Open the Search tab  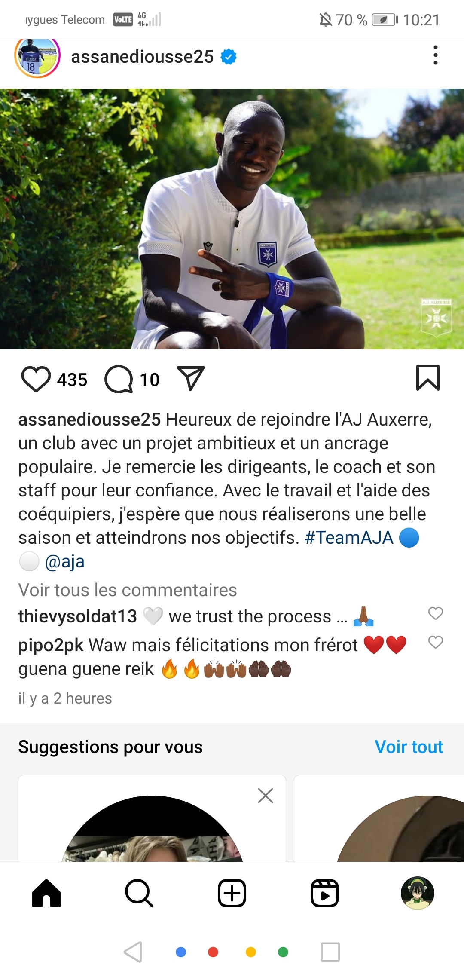139,893
